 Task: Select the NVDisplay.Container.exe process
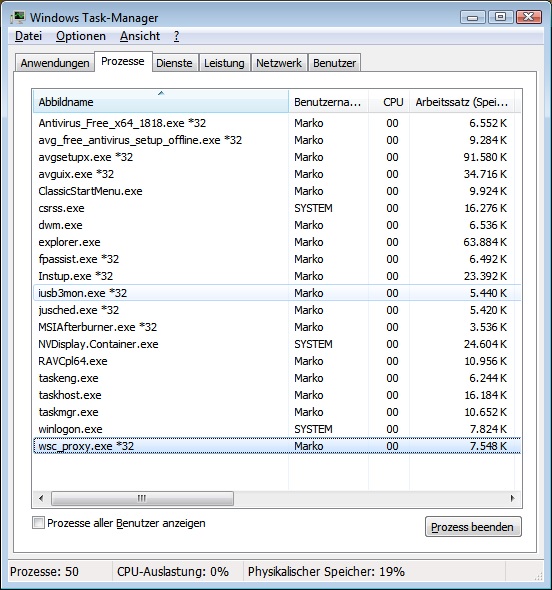(x=277, y=344)
